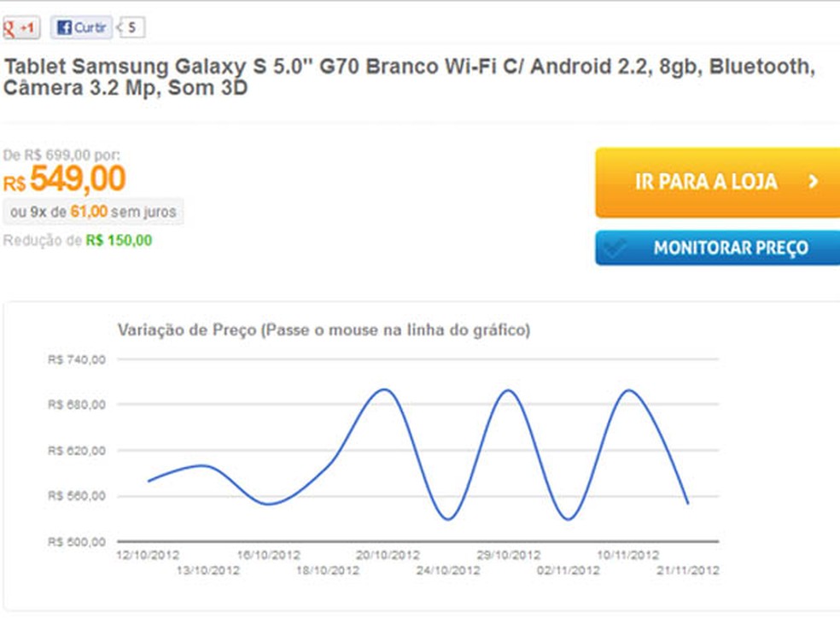The width and height of the screenshot is (840, 619).
Task: Select the 9x de 61,00 installment box
Action: 94,212
